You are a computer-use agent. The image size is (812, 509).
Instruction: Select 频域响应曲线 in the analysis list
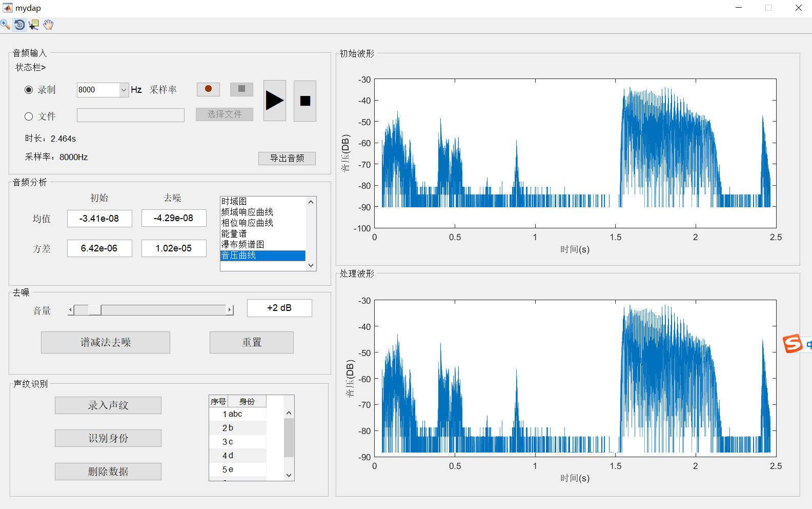(263, 212)
